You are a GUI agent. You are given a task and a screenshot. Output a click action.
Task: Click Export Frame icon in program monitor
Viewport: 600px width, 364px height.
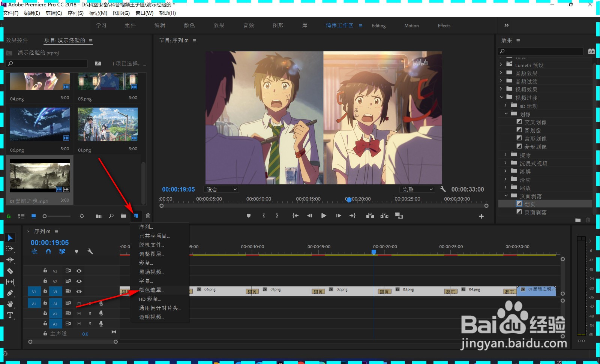click(x=399, y=216)
